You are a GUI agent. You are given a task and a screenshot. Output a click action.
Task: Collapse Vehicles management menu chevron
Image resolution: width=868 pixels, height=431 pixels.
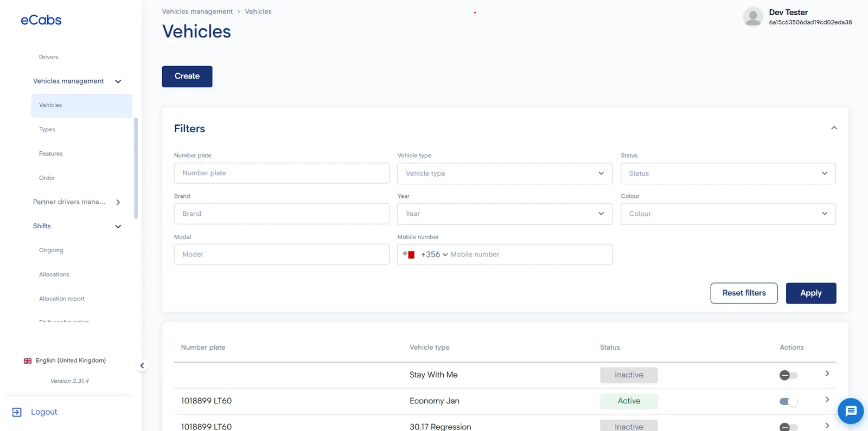click(x=118, y=81)
